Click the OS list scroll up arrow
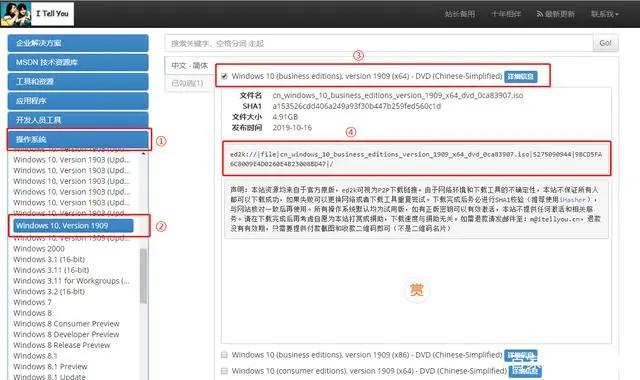 pyautogui.click(x=143, y=153)
